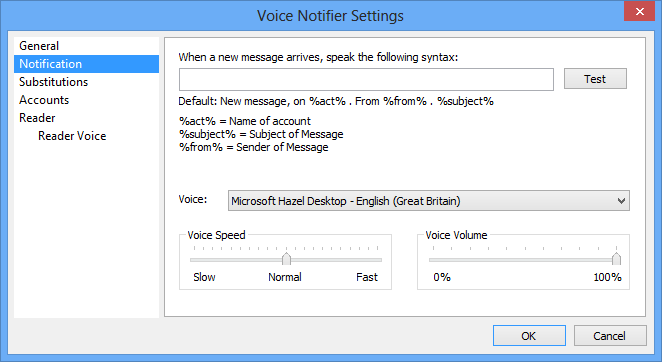Viewport: 662px width, 362px height.
Task: Click the 'Normal' speed label
Action: pos(285,277)
